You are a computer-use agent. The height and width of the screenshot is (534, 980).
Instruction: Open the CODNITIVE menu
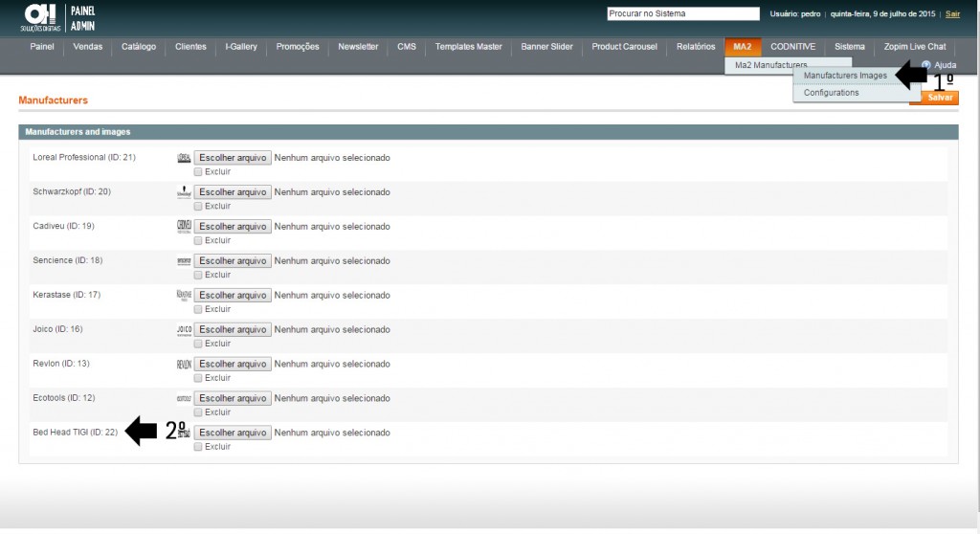click(793, 47)
